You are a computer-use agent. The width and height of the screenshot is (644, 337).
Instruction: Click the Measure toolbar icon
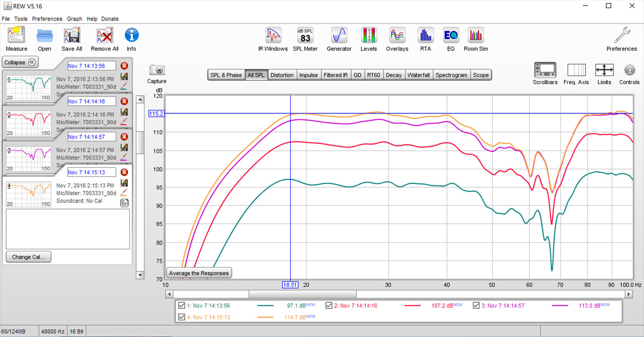pos(16,39)
